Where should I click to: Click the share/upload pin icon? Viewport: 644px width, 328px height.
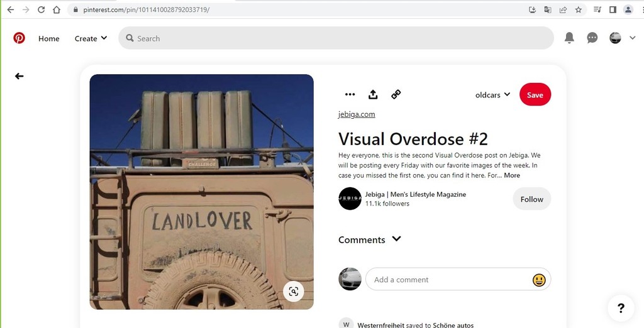click(x=373, y=94)
